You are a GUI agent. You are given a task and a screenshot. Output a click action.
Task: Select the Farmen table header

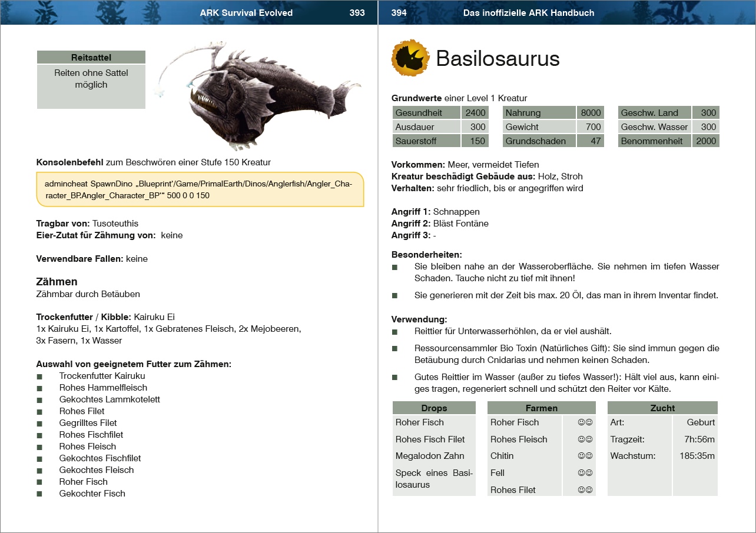coord(541,408)
